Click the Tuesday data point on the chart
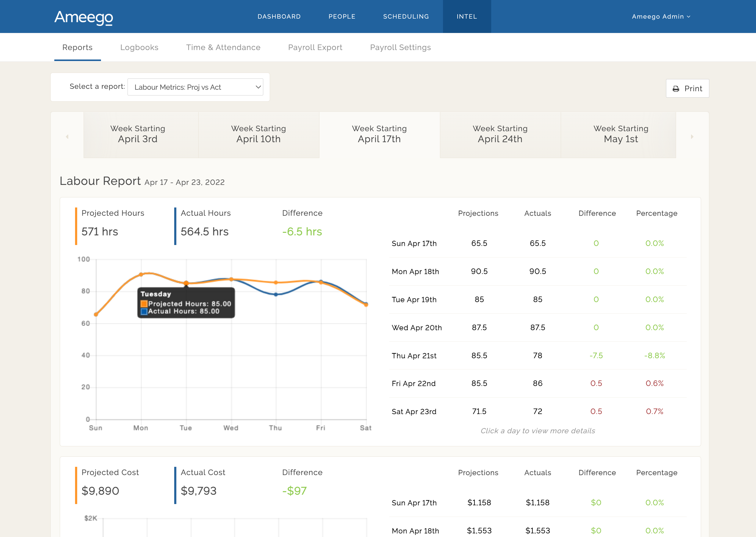 click(x=186, y=283)
